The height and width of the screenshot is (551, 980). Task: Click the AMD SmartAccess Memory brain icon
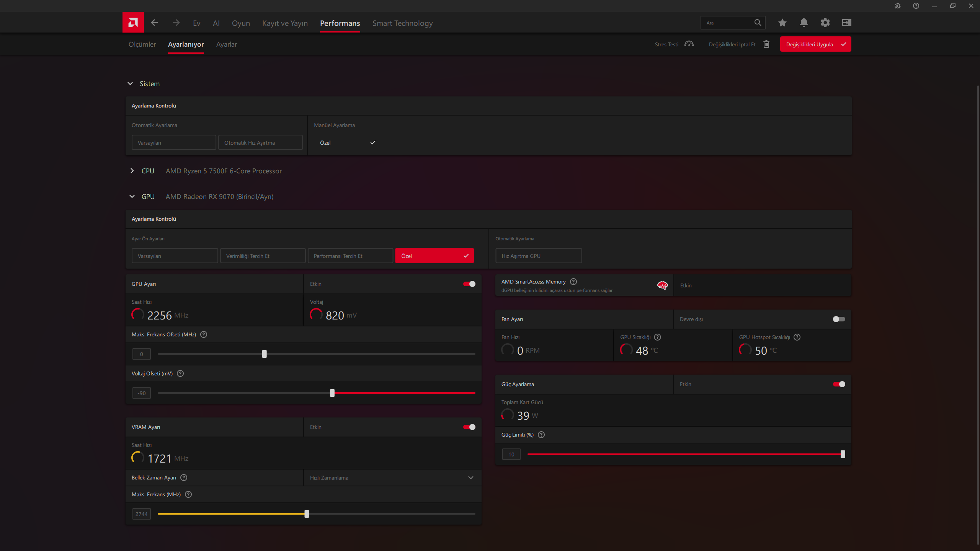[662, 285]
